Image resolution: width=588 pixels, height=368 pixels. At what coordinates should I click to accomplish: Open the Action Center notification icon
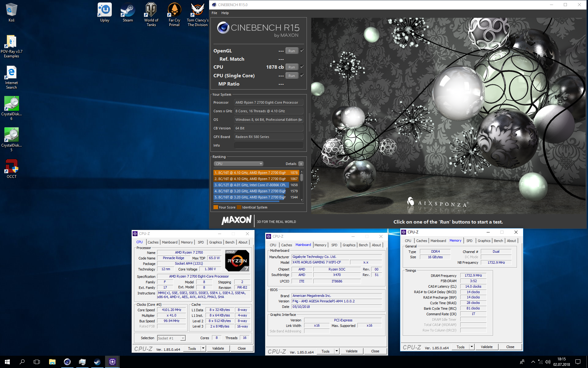578,362
